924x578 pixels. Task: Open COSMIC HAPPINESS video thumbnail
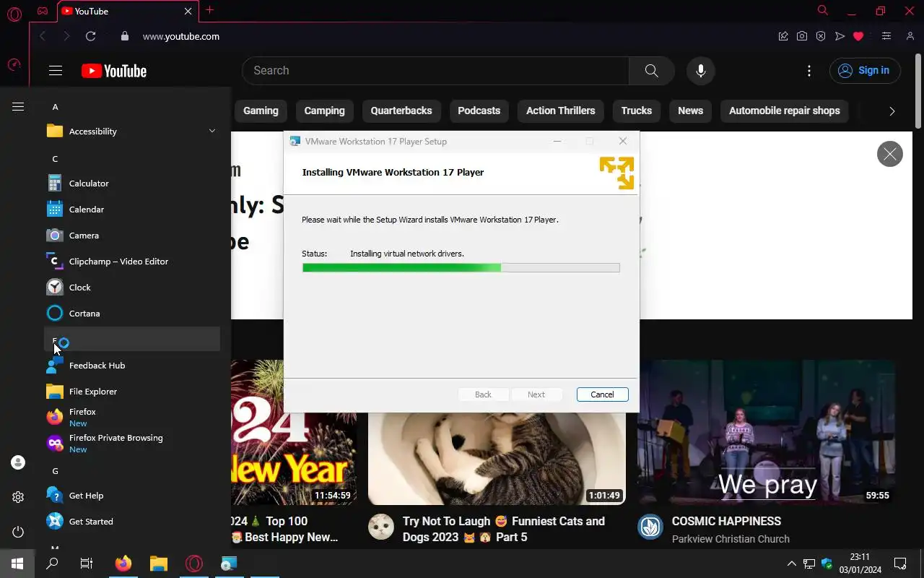click(767, 432)
